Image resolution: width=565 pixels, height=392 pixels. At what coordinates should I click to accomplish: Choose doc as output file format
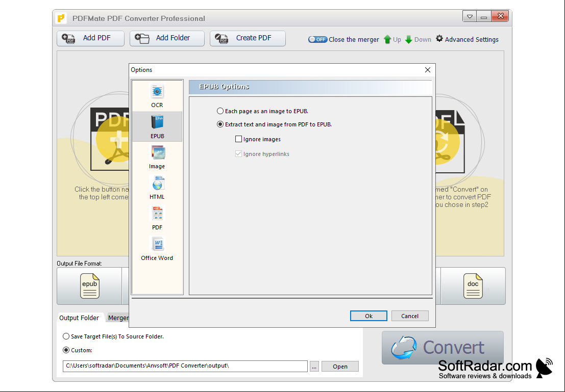pos(473,286)
